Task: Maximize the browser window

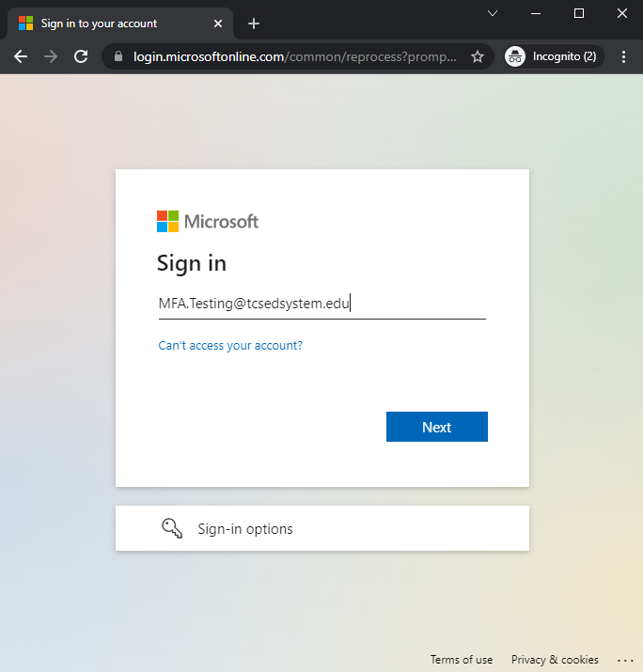Action: tap(579, 13)
